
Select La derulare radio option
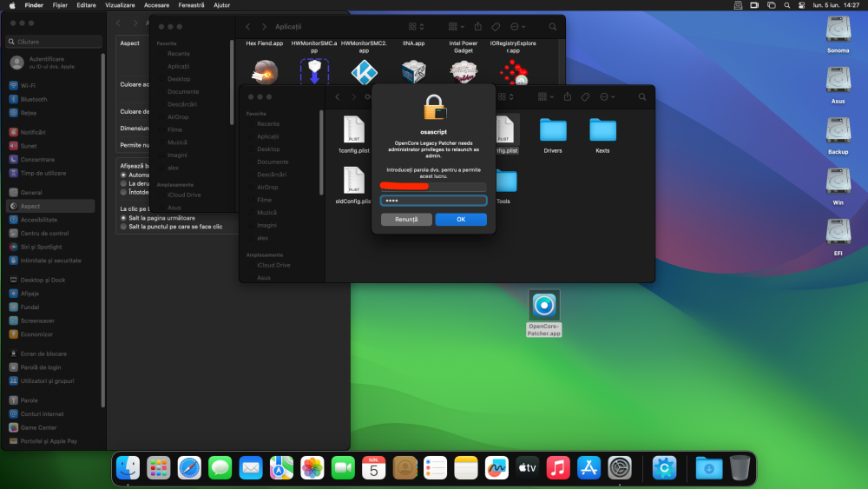123,183
